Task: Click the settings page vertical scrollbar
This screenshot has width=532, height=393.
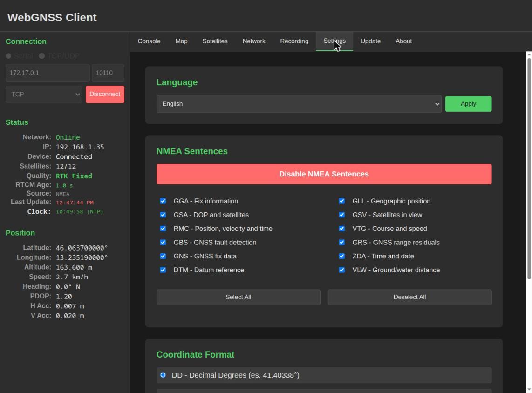Action: pos(529,169)
